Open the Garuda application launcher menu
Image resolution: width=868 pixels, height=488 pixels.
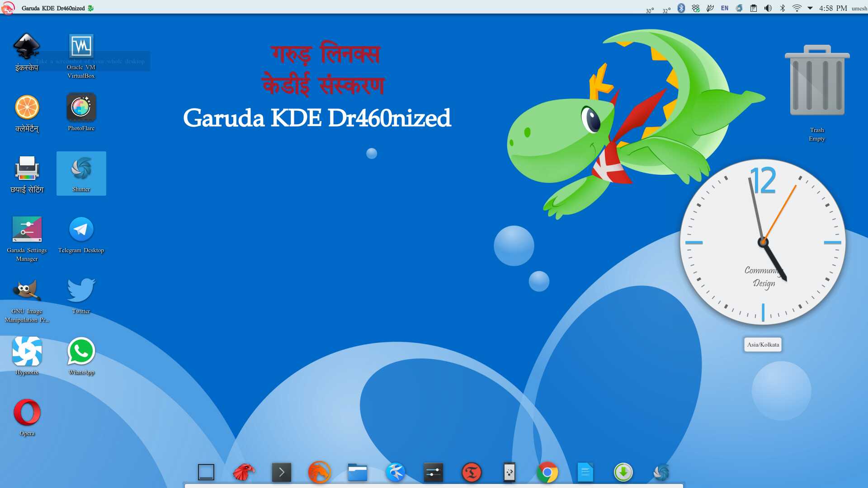(8, 8)
